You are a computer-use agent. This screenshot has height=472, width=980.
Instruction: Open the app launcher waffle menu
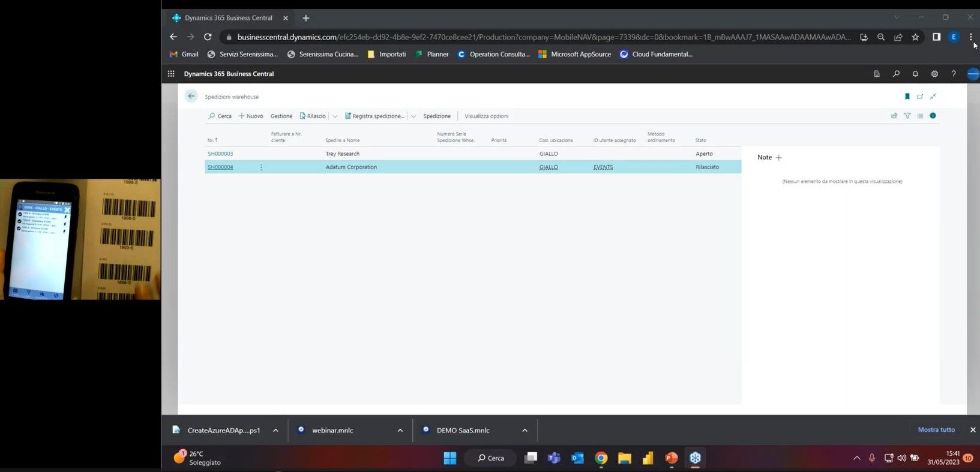tap(171, 74)
